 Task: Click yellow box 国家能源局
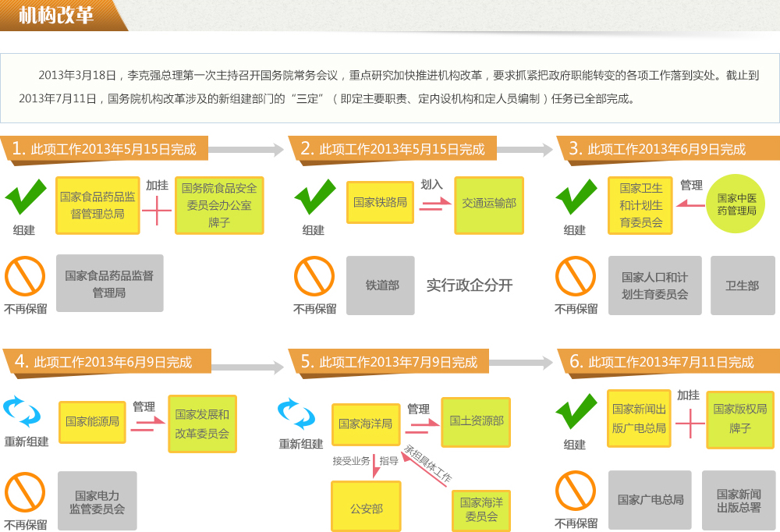coord(92,422)
